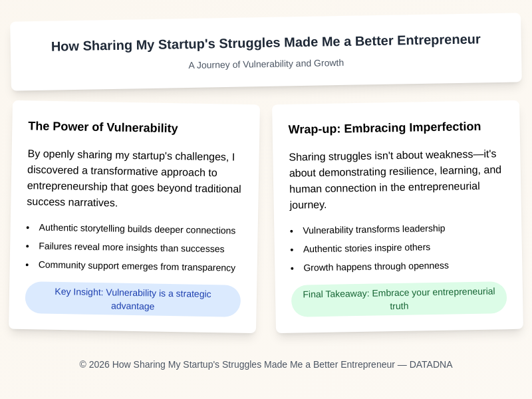Click the main page title heading

[x=266, y=43]
